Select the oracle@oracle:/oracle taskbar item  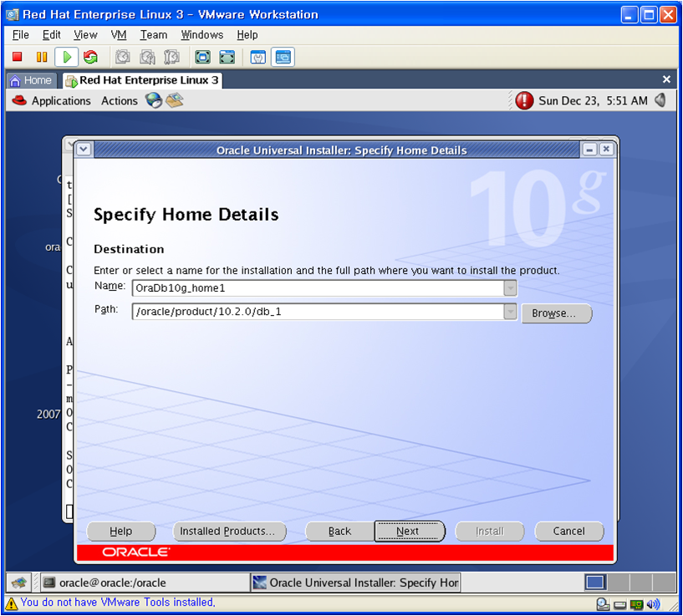click(x=145, y=583)
